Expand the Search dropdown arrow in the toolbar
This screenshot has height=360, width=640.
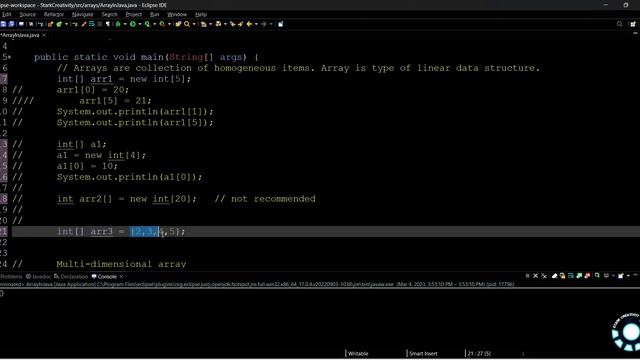[x=194, y=24]
